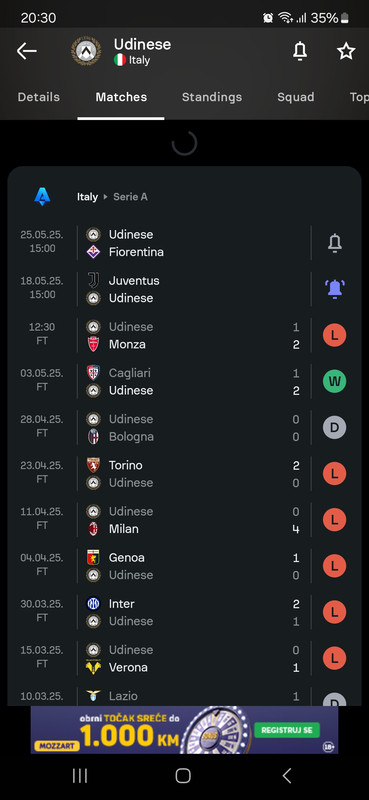The width and height of the screenshot is (369, 800).
Task: Tap the Udinese club crest in header
Action: point(86,51)
